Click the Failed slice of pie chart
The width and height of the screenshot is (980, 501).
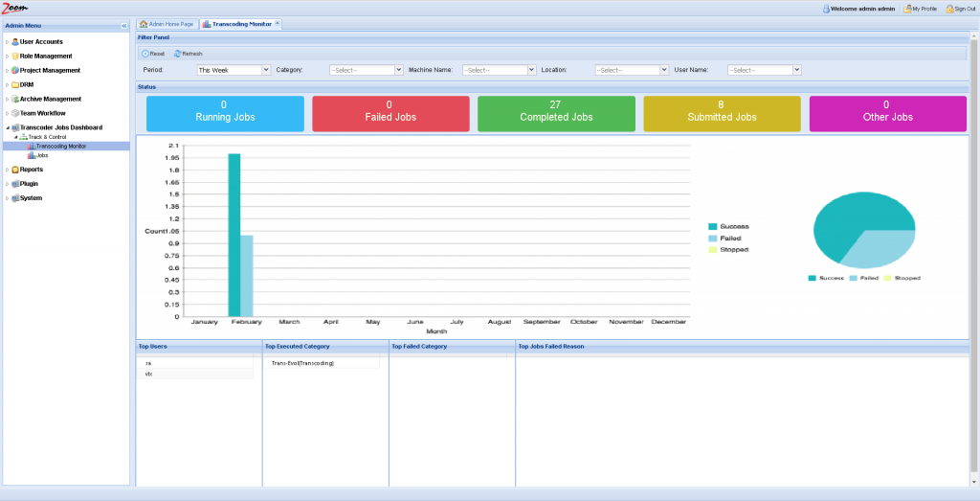coord(881,248)
